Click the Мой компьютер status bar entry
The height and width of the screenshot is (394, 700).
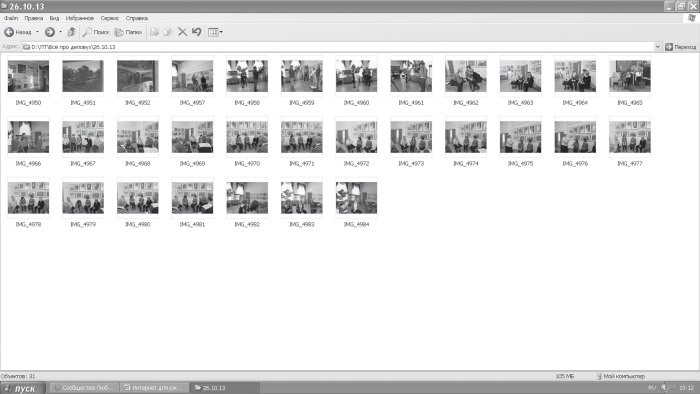(x=621, y=377)
